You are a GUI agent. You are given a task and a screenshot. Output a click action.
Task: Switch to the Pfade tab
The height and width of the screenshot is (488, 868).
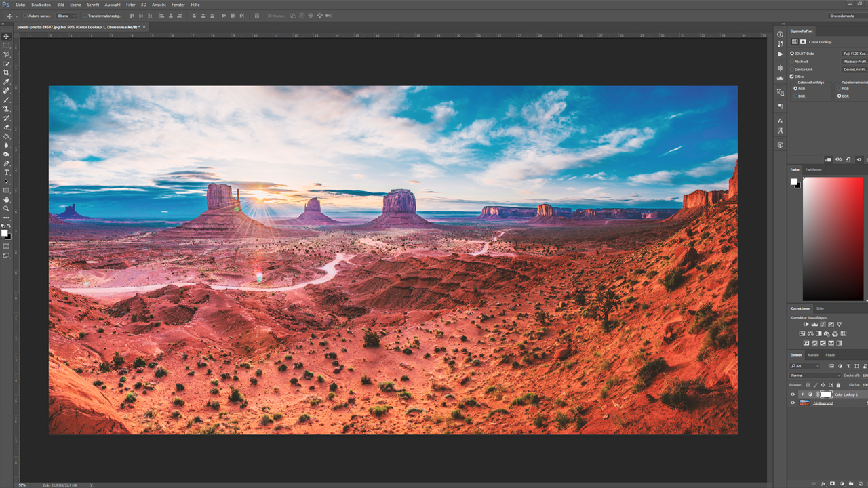click(x=830, y=354)
